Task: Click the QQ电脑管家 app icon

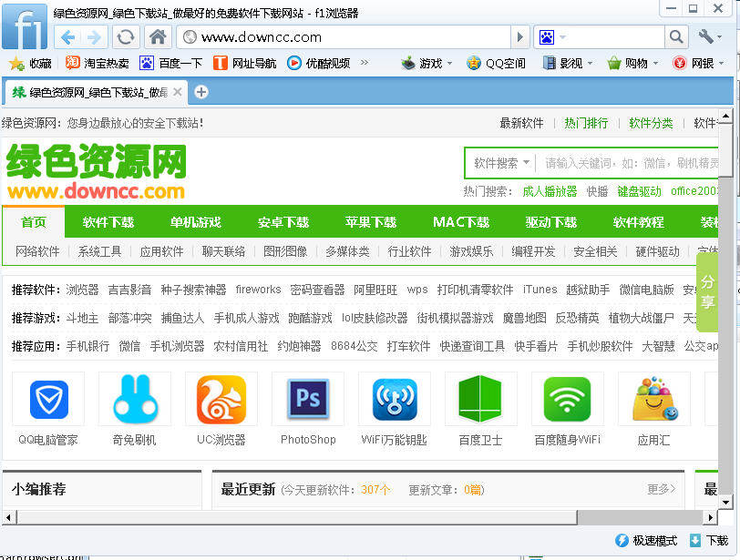Action: [48, 399]
